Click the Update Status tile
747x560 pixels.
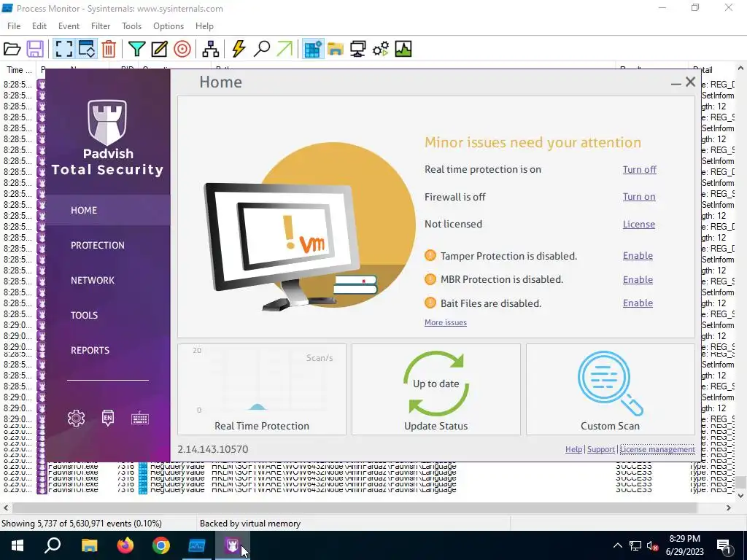point(436,389)
